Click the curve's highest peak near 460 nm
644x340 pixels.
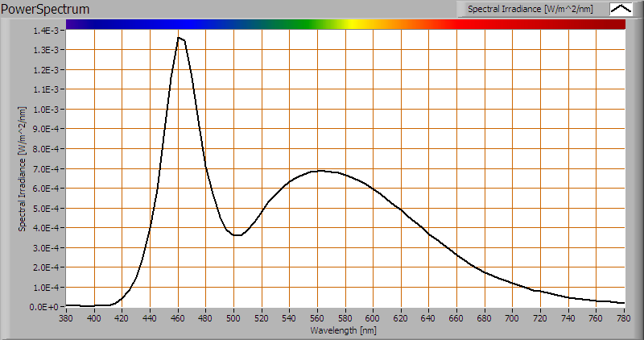click(x=179, y=37)
